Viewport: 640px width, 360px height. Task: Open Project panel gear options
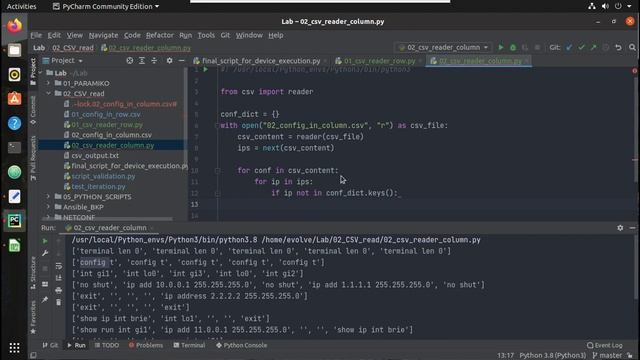[x=169, y=60]
